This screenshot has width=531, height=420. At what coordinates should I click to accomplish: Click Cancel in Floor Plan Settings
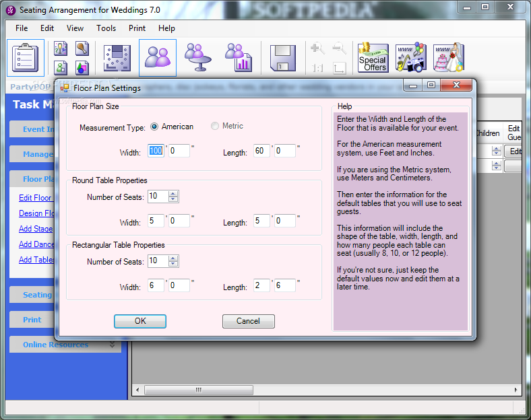pyautogui.click(x=248, y=321)
